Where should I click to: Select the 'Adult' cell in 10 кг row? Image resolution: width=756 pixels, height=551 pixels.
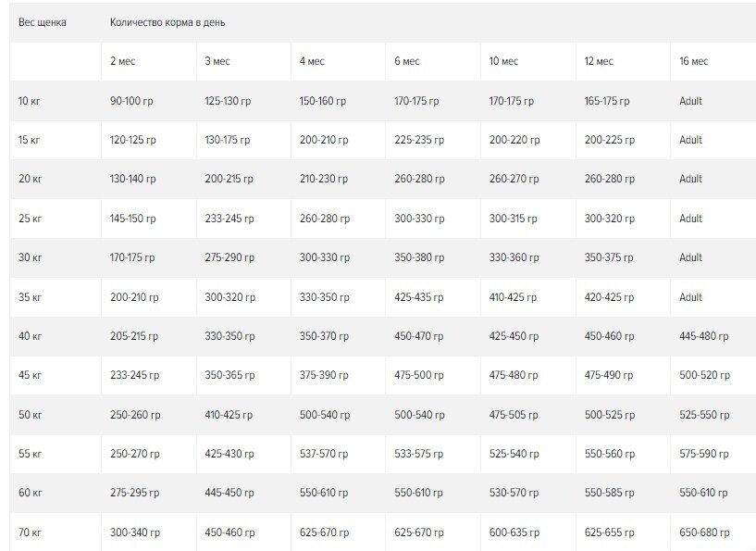coord(690,101)
